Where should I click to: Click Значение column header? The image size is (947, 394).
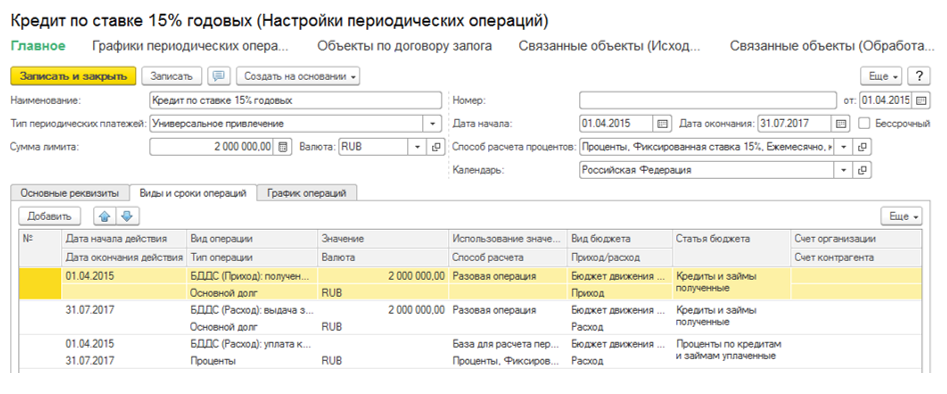click(383, 239)
